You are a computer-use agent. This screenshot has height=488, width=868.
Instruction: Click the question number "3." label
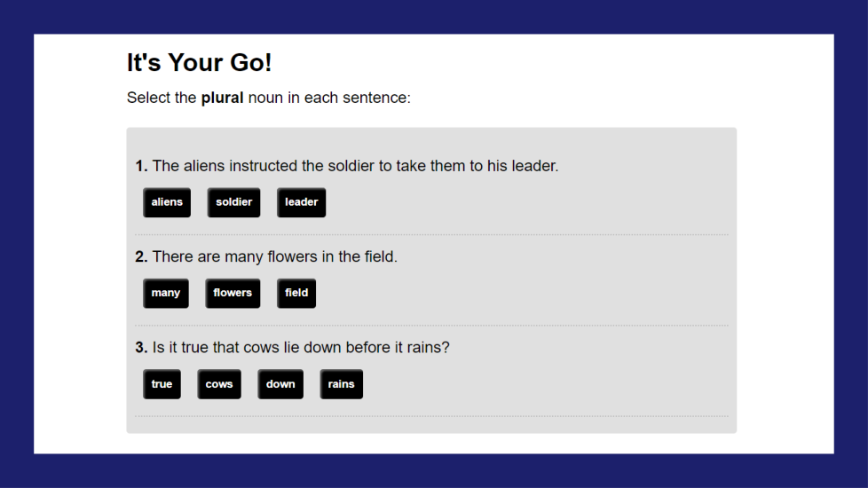pos(141,348)
